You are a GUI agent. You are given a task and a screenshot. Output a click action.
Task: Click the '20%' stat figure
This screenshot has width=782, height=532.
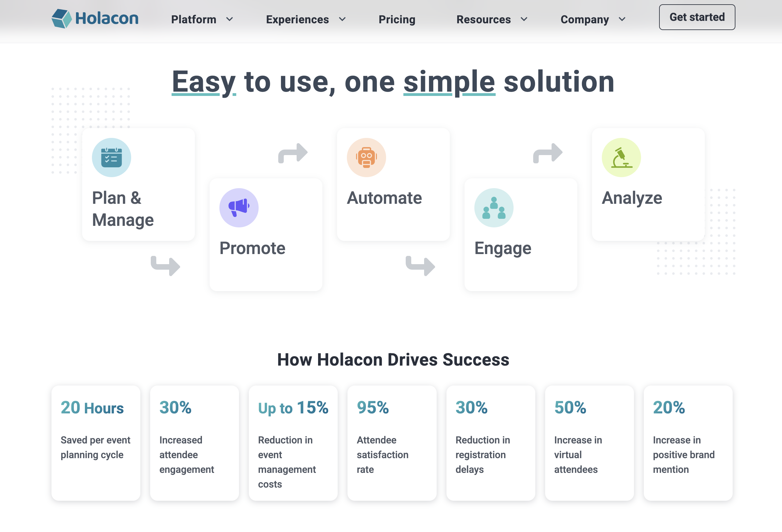pyautogui.click(x=669, y=408)
